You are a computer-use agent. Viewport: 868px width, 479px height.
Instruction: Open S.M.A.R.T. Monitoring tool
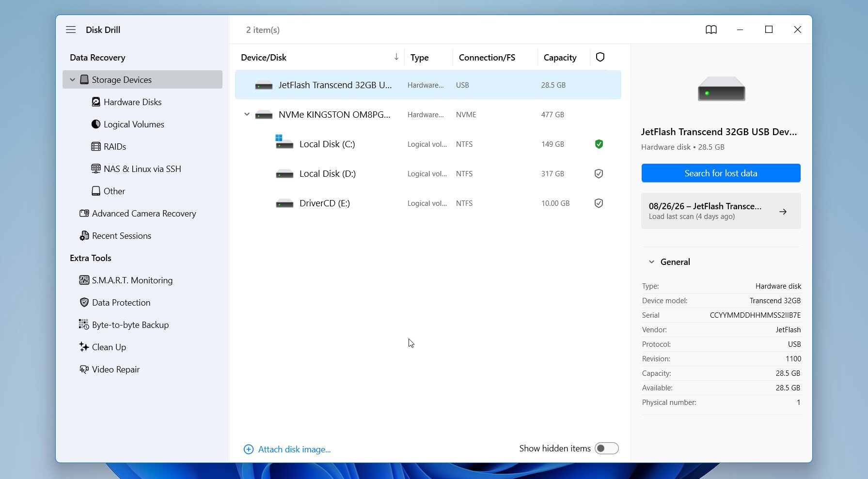coord(132,280)
